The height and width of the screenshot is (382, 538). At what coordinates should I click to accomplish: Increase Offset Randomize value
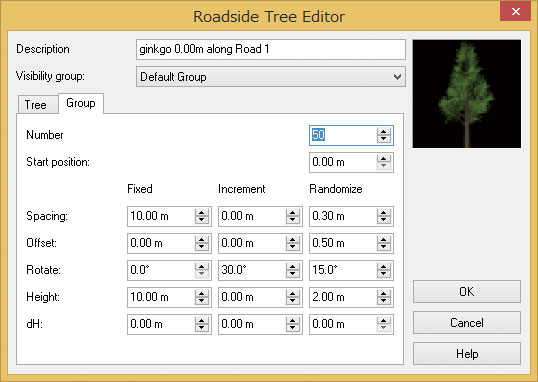(384, 240)
